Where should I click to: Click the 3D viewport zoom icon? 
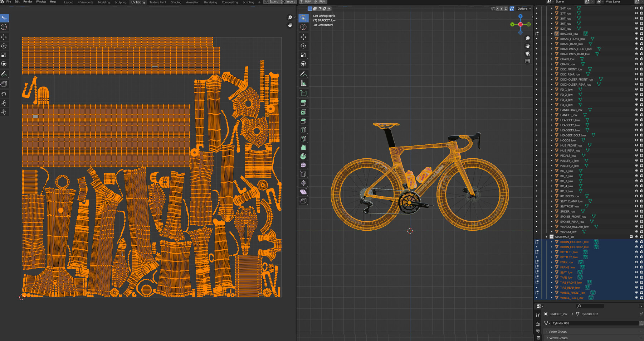pos(527,38)
